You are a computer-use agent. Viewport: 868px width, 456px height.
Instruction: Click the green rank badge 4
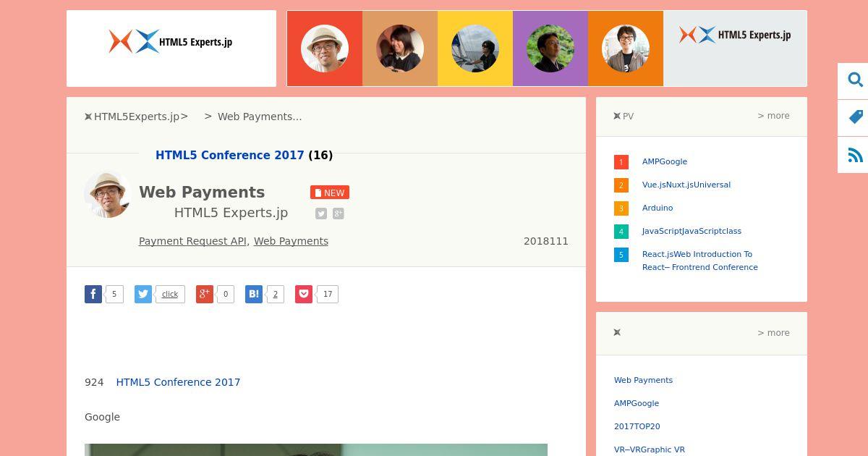pos(621,232)
